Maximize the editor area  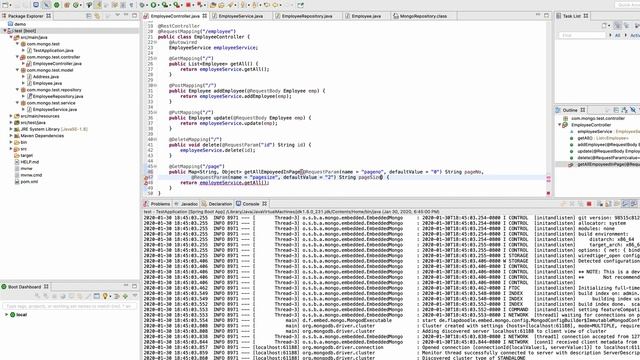coord(547,16)
